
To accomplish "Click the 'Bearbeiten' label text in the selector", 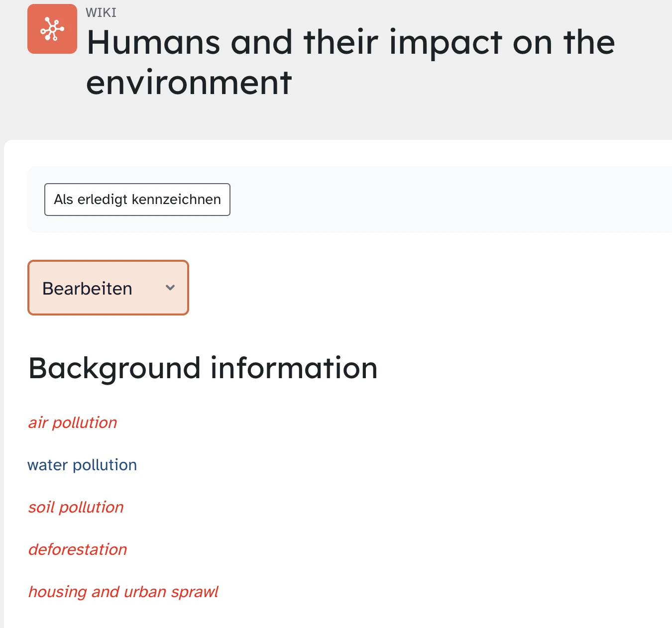I will [x=87, y=289].
